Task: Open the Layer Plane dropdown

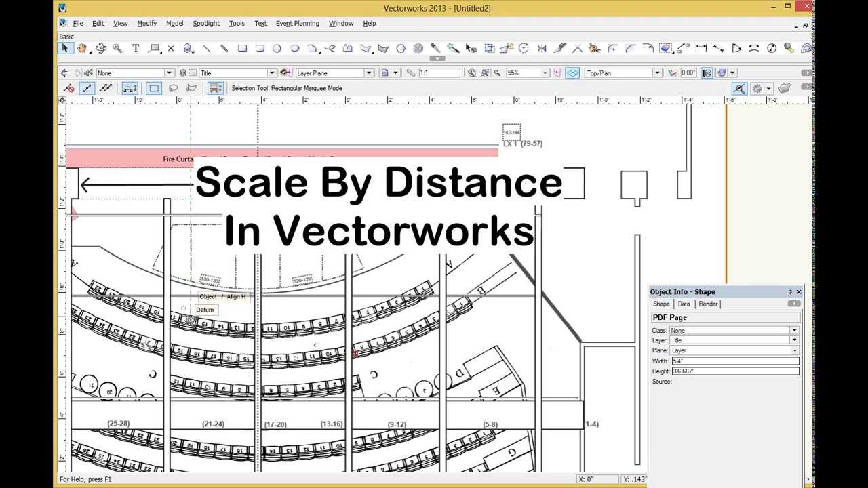Action: (x=334, y=73)
